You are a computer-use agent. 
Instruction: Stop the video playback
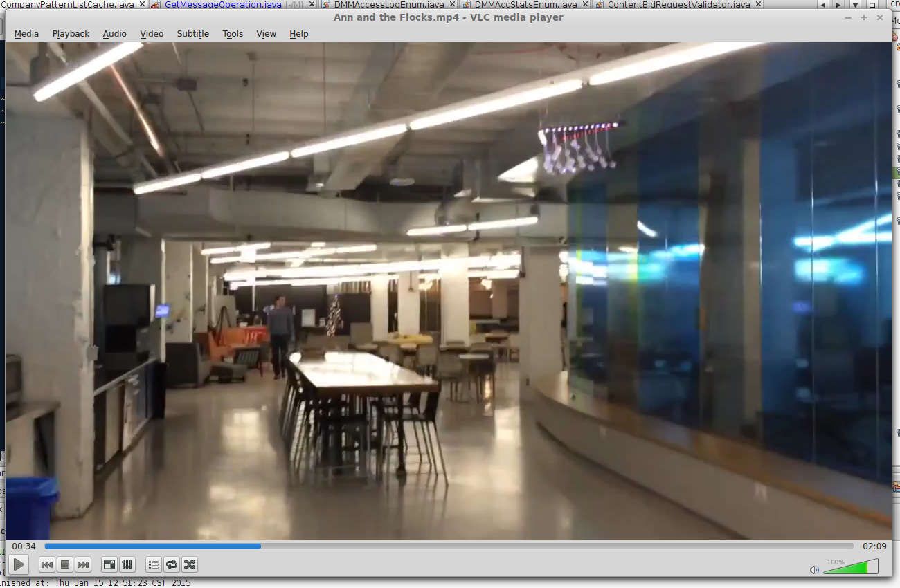point(65,564)
